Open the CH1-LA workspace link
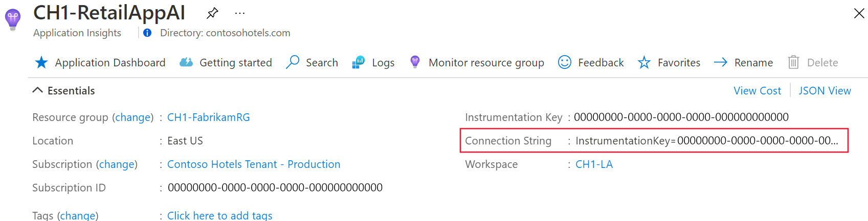This screenshot has width=868, height=221. click(594, 164)
